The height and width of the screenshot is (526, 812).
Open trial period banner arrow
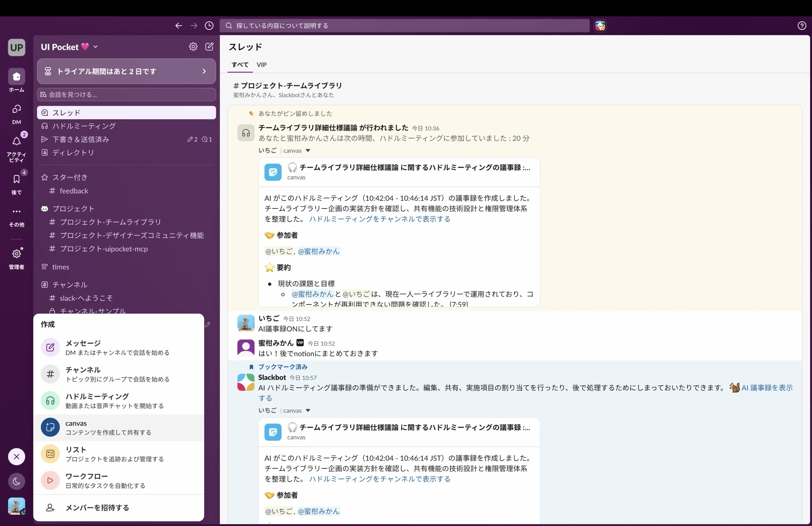click(204, 71)
